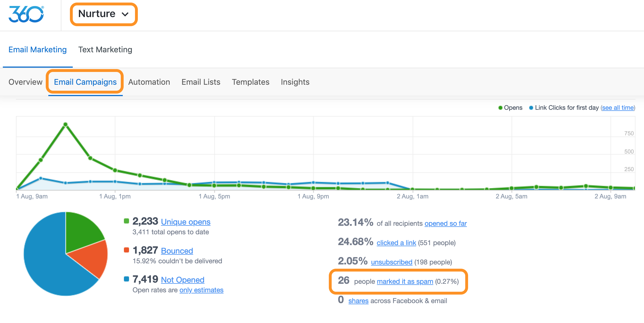This screenshot has width=644, height=323.
Task: Open the Not Opened link
Action: coord(182,280)
